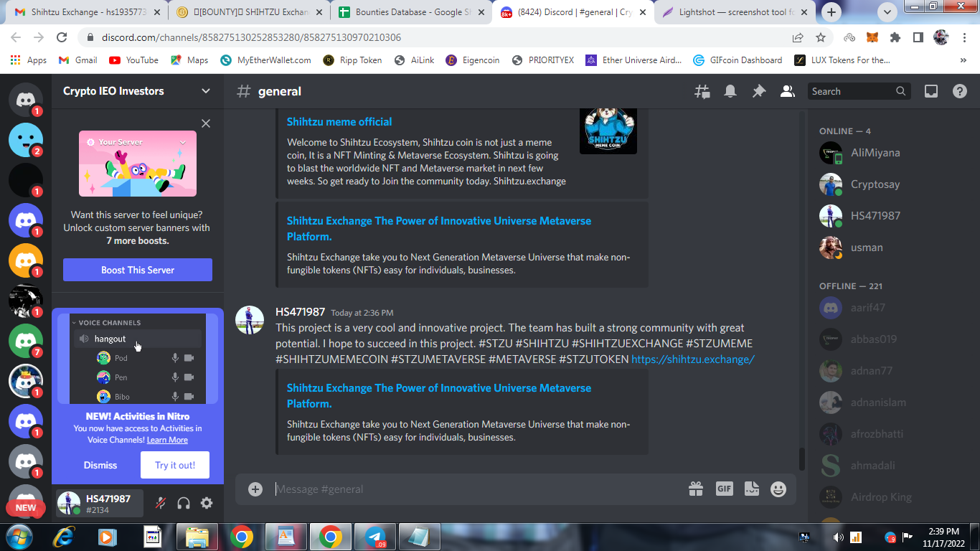Open the sticker picker icon
Image resolution: width=980 pixels, height=551 pixels.
(x=751, y=489)
